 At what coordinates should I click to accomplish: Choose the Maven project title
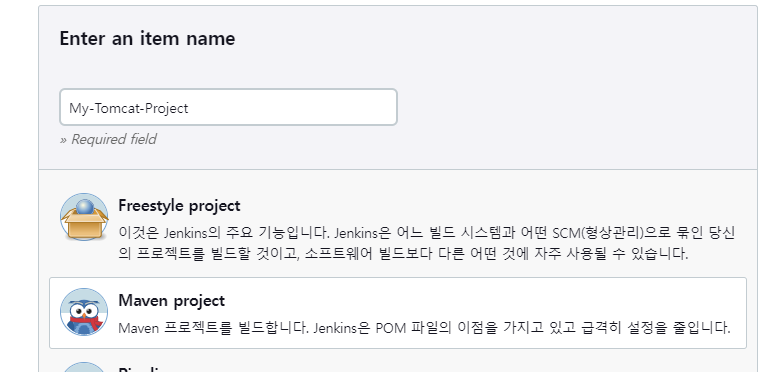[171, 301]
